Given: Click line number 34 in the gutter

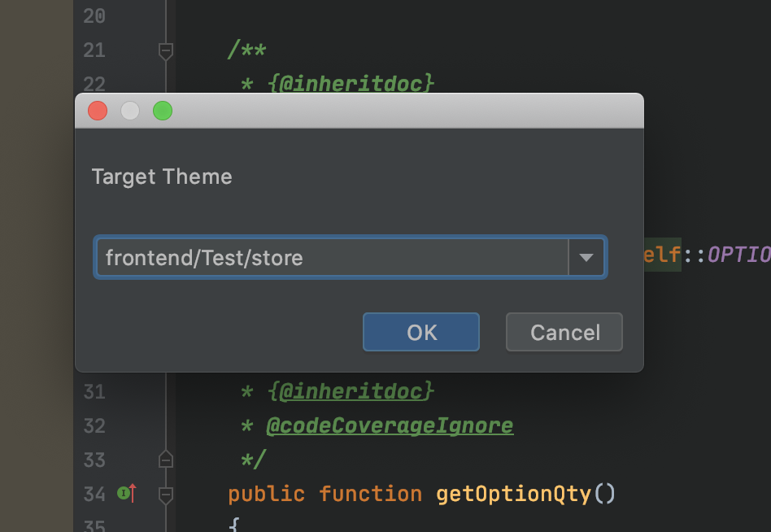Looking at the screenshot, I should (x=94, y=494).
